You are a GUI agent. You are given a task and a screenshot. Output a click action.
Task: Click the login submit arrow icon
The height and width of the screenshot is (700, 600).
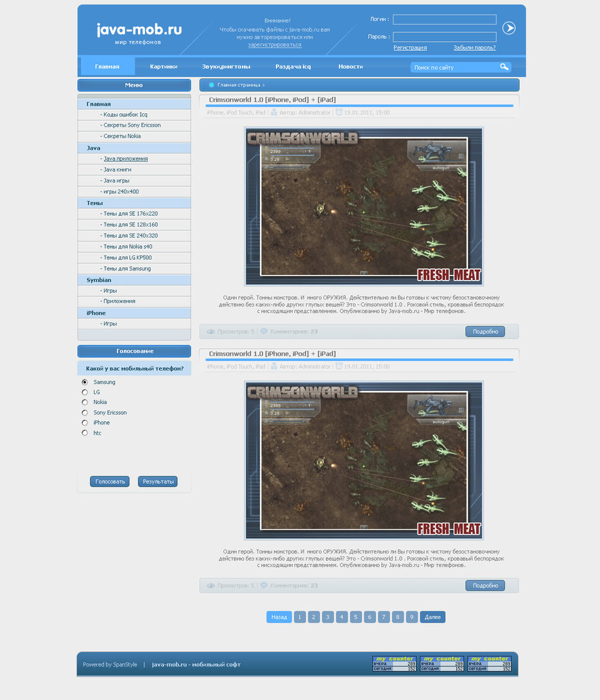[508, 28]
